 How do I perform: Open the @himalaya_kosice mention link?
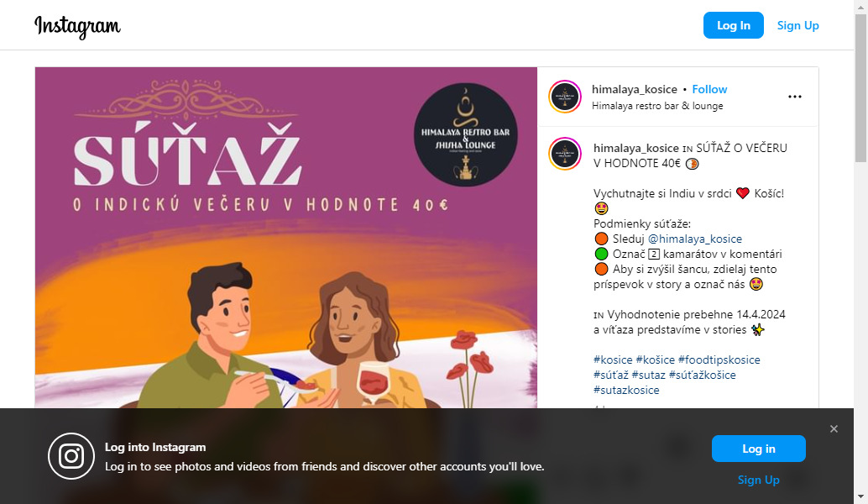(695, 239)
